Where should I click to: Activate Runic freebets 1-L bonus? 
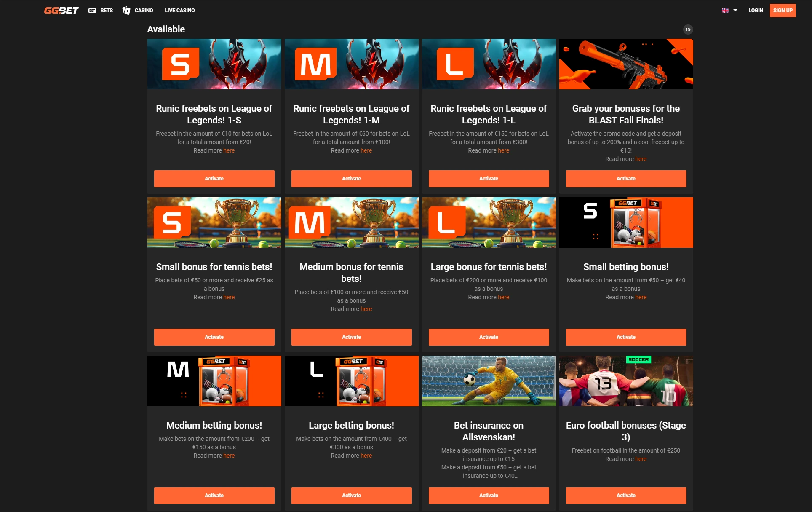[x=489, y=179]
